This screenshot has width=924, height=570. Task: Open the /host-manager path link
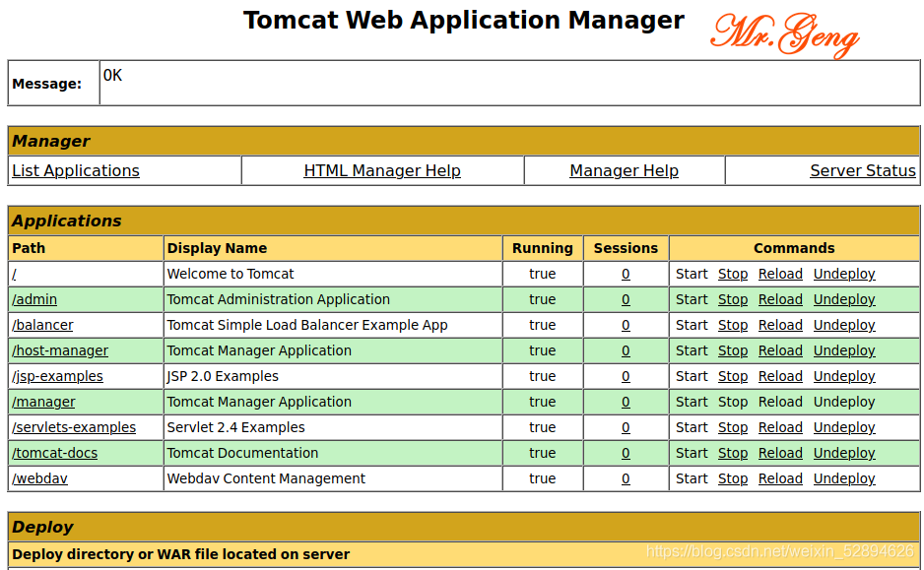click(60, 350)
